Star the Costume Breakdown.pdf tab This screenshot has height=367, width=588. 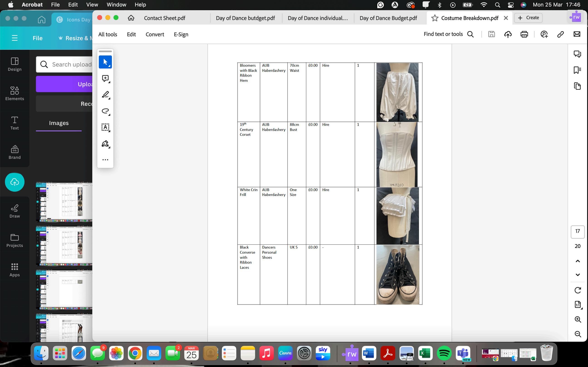(435, 18)
